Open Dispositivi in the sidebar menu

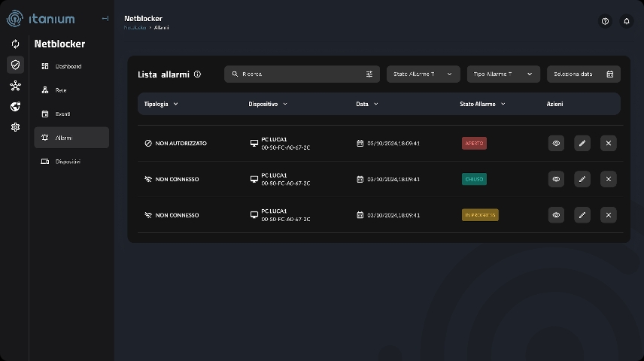(68, 162)
